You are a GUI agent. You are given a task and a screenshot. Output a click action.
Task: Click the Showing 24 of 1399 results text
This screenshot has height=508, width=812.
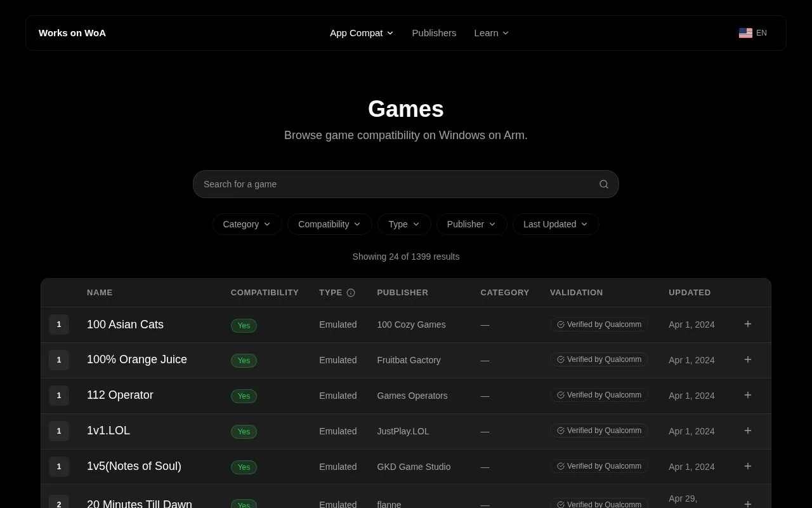point(406,257)
